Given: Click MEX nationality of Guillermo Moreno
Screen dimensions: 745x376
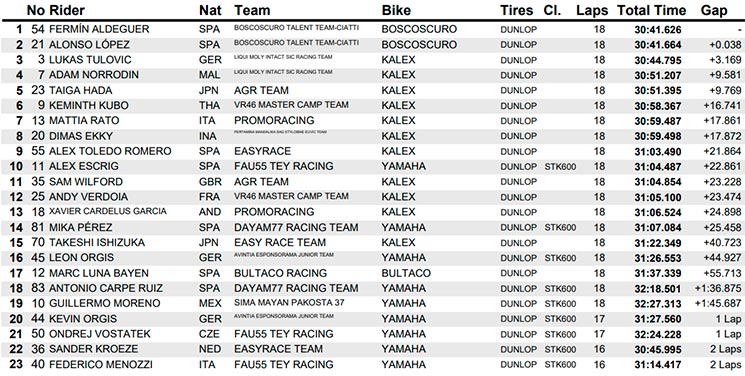Looking at the screenshot, I should click(210, 303).
